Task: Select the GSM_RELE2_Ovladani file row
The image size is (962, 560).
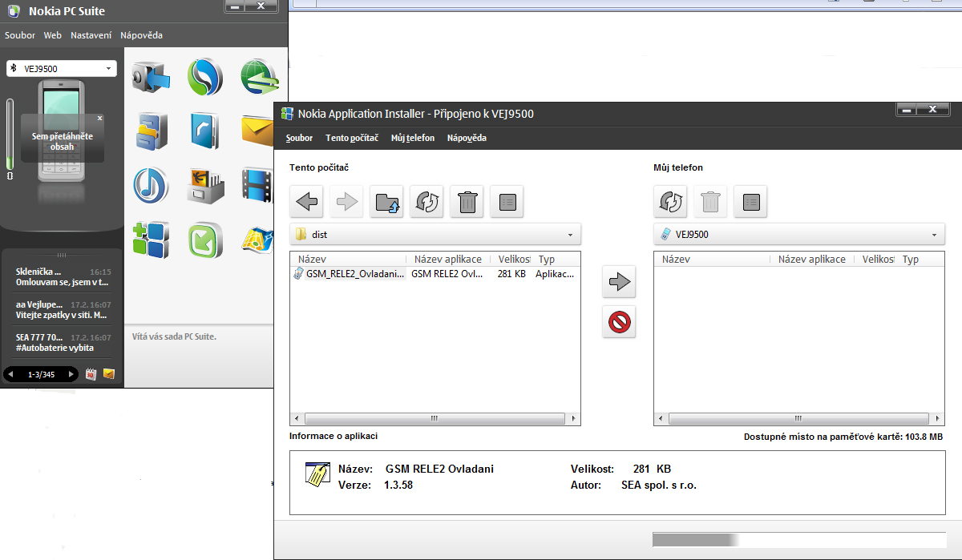Action: pos(435,274)
